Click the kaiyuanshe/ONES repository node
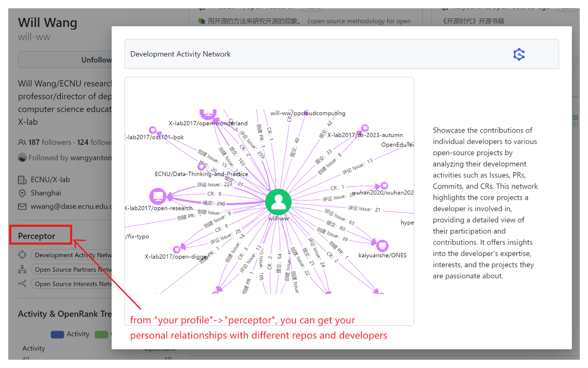This screenshot has height=368, width=588. pyautogui.click(x=382, y=246)
